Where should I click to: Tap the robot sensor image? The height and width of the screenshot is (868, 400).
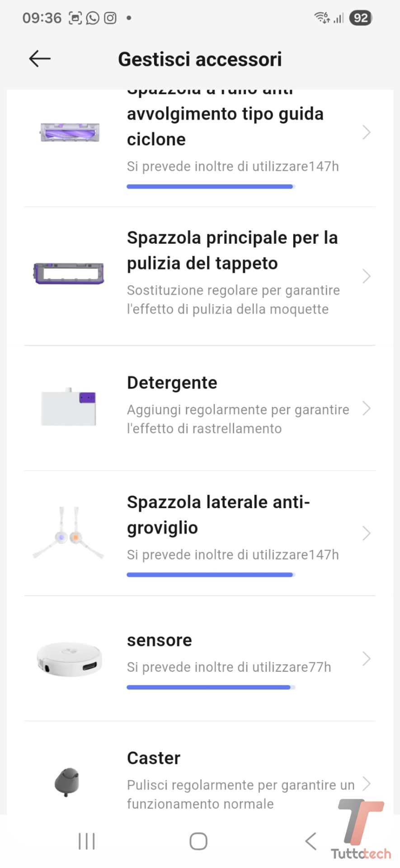(x=69, y=659)
